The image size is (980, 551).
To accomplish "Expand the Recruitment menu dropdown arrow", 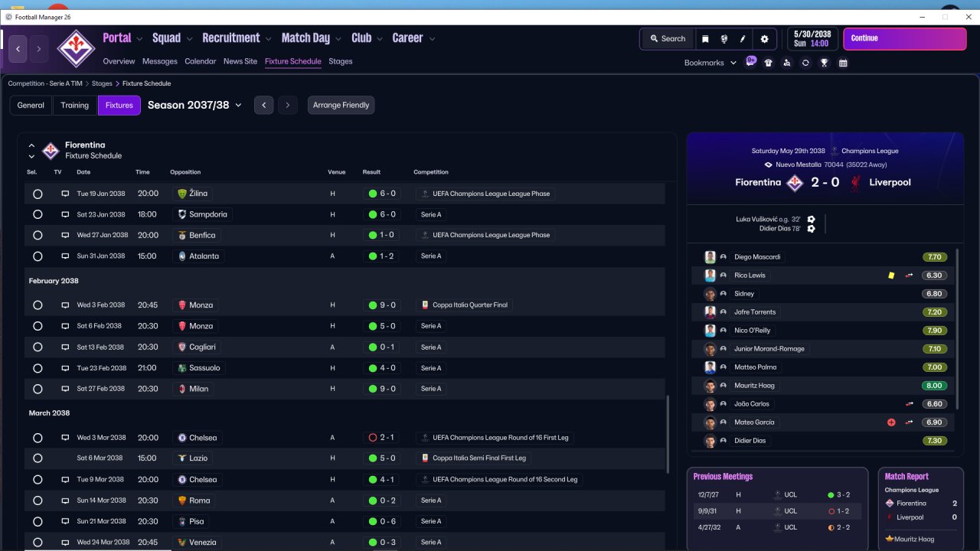I will 269,39.
